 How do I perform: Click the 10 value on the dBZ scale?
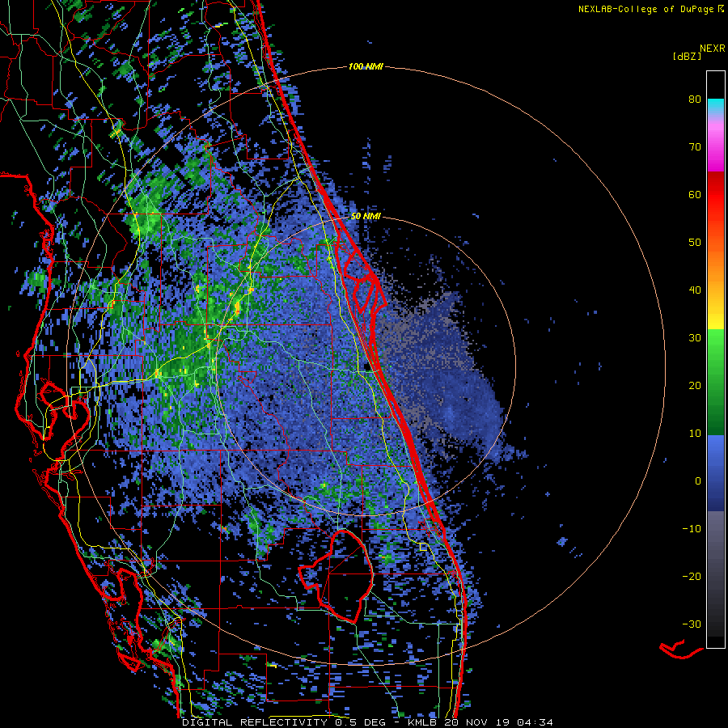point(695,434)
